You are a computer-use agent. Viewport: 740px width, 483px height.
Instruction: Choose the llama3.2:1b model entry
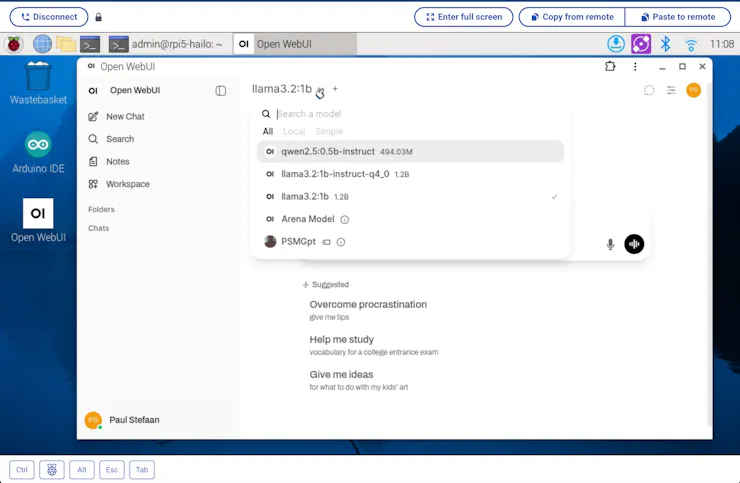410,196
